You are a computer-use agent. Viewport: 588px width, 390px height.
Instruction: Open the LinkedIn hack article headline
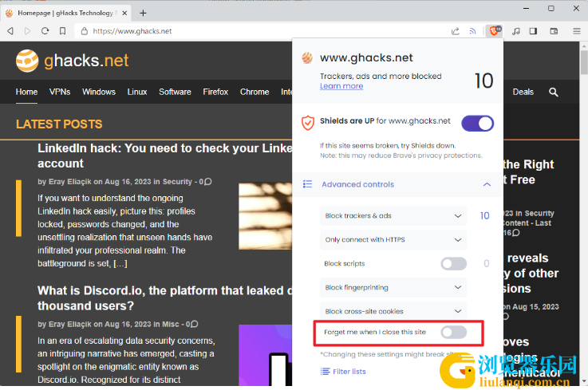click(x=164, y=156)
